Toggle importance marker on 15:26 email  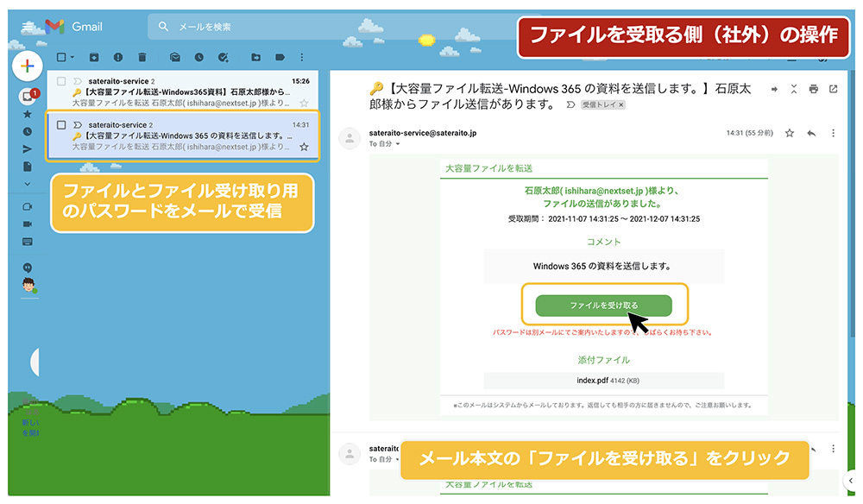[x=78, y=81]
